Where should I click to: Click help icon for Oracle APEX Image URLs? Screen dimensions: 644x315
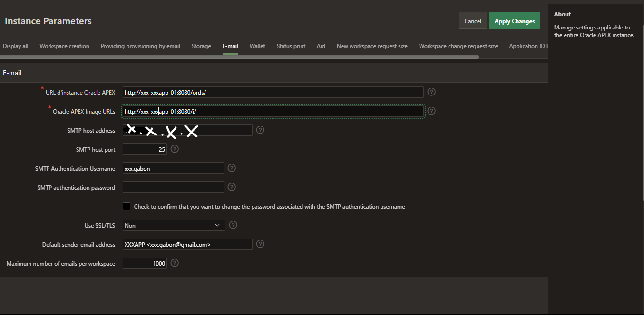point(431,111)
